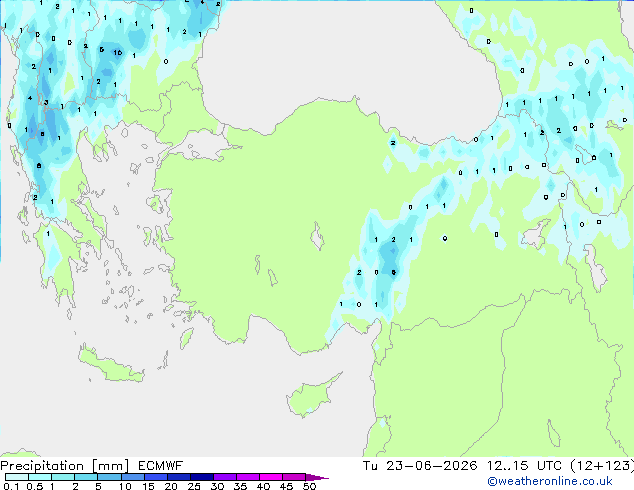
Task: Click the '(12+123)' forecast offset text
Action: point(602,466)
